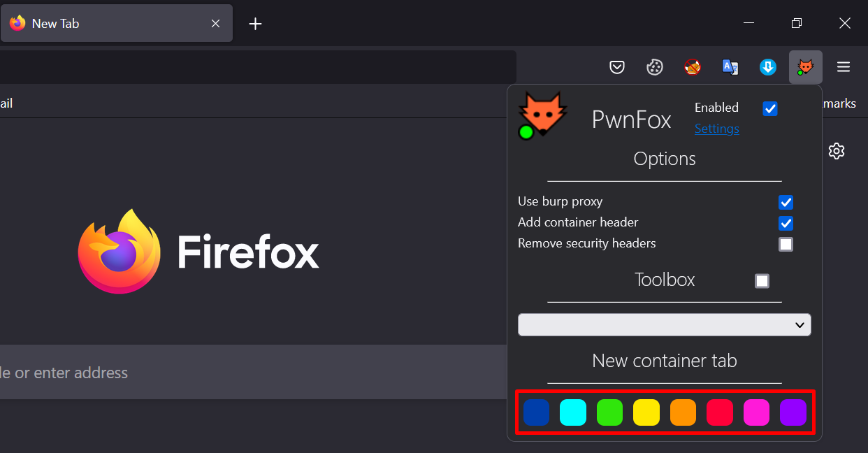Open a yellow container tab

point(646,412)
